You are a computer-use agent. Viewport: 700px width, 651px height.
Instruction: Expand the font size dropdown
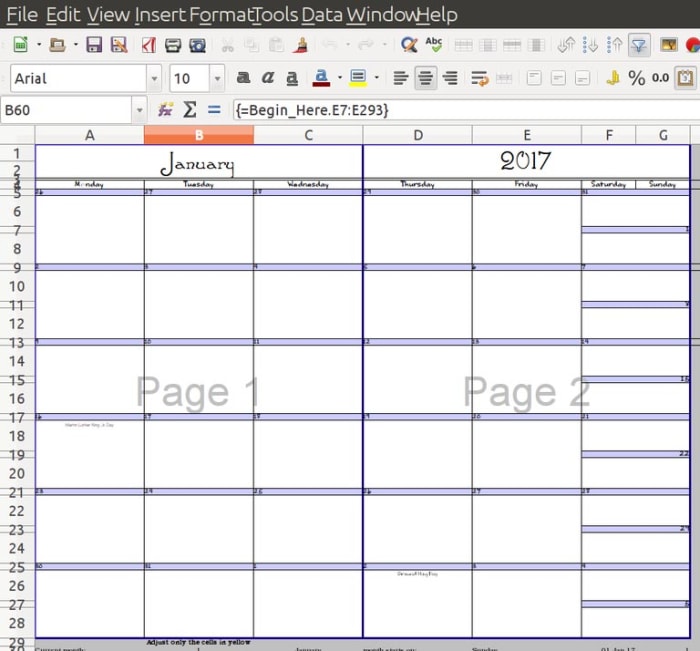217,78
